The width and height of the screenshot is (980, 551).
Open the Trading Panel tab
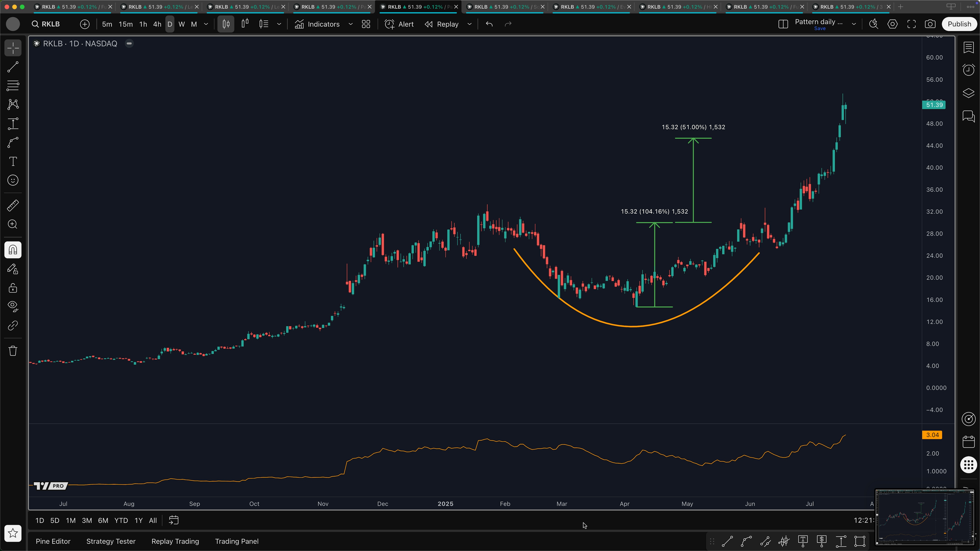click(237, 542)
